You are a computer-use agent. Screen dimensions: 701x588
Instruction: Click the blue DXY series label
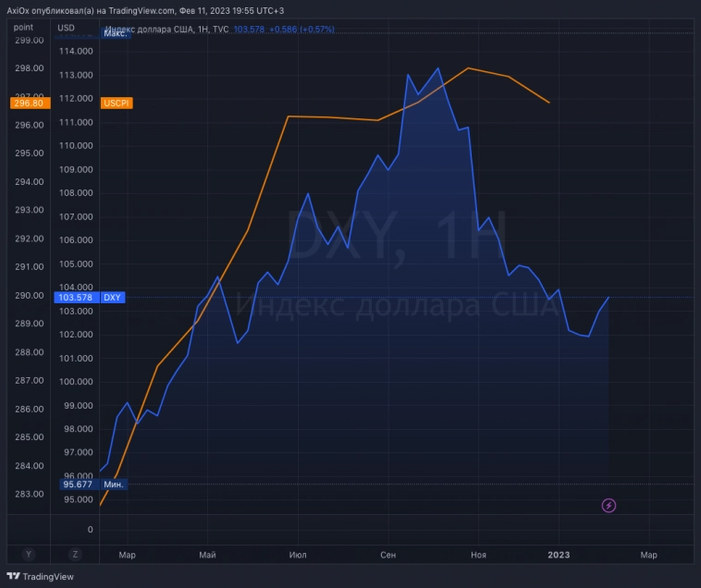click(x=113, y=298)
